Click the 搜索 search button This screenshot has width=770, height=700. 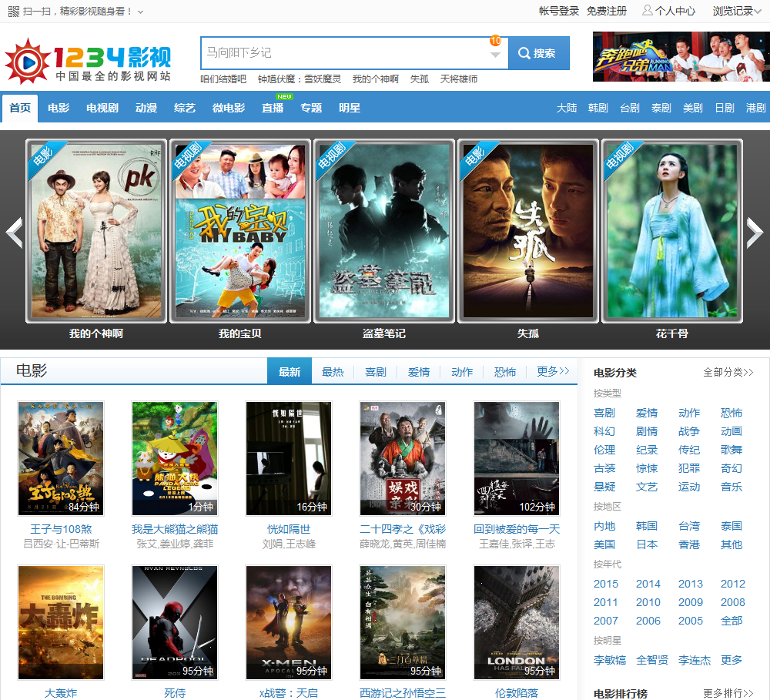(539, 52)
